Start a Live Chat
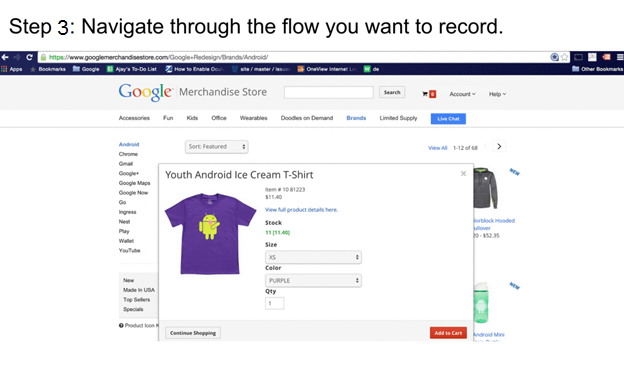 pos(448,119)
